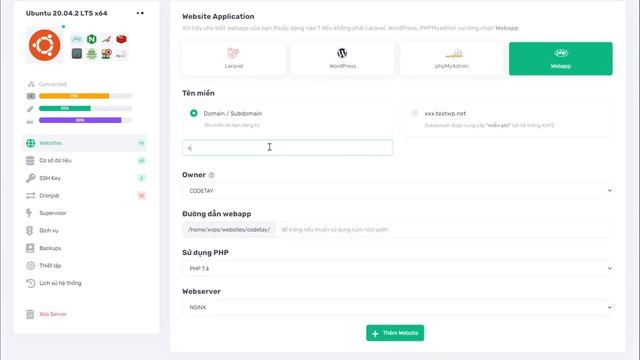Click the Thêm Website button

tap(395, 333)
